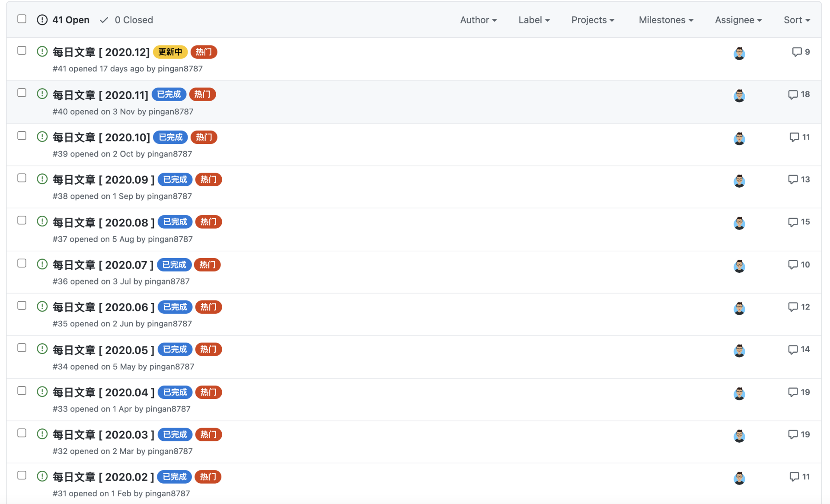Viewport: 830px width, 504px height.
Task: Click comment icon on 2020.07 issue
Action: [792, 265]
